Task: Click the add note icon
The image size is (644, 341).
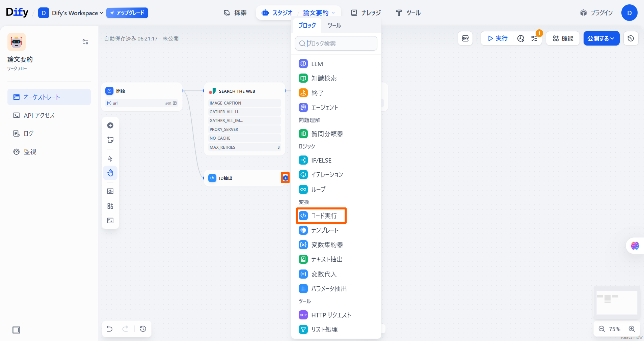Action: click(110, 140)
